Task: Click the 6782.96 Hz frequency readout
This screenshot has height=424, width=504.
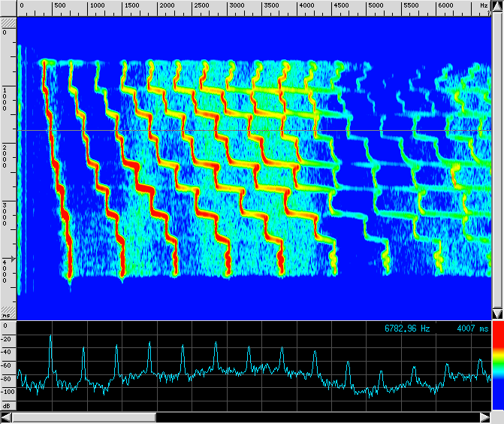Action: (x=408, y=329)
